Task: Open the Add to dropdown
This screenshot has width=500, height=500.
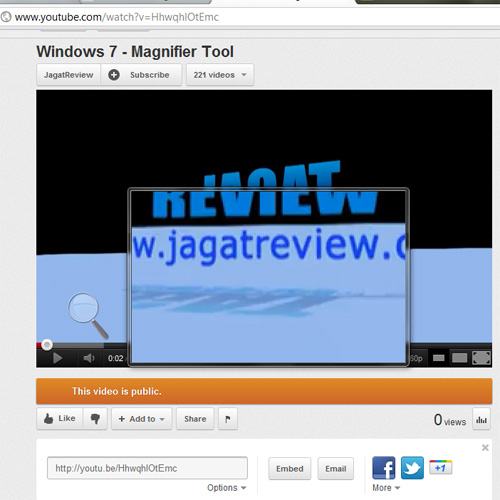Action: click(x=142, y=419)
